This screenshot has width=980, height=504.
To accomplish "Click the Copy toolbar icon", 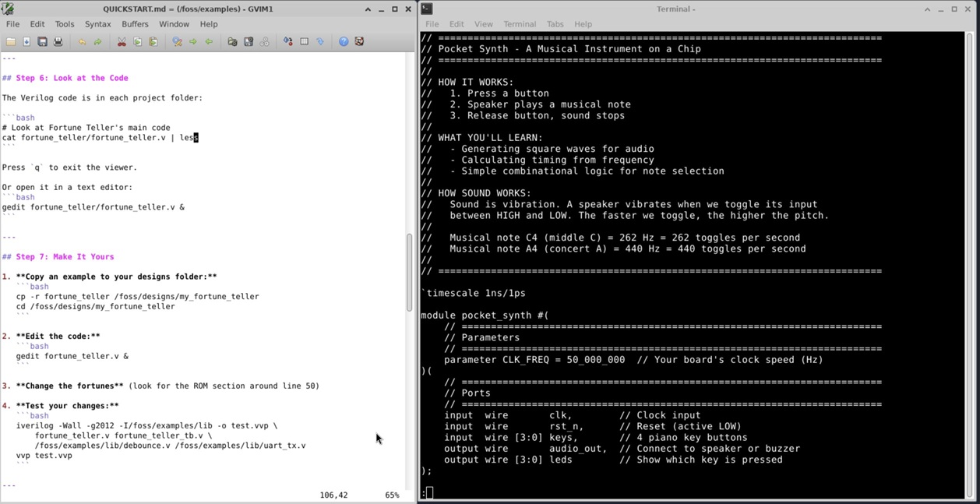I will [138, 42].
